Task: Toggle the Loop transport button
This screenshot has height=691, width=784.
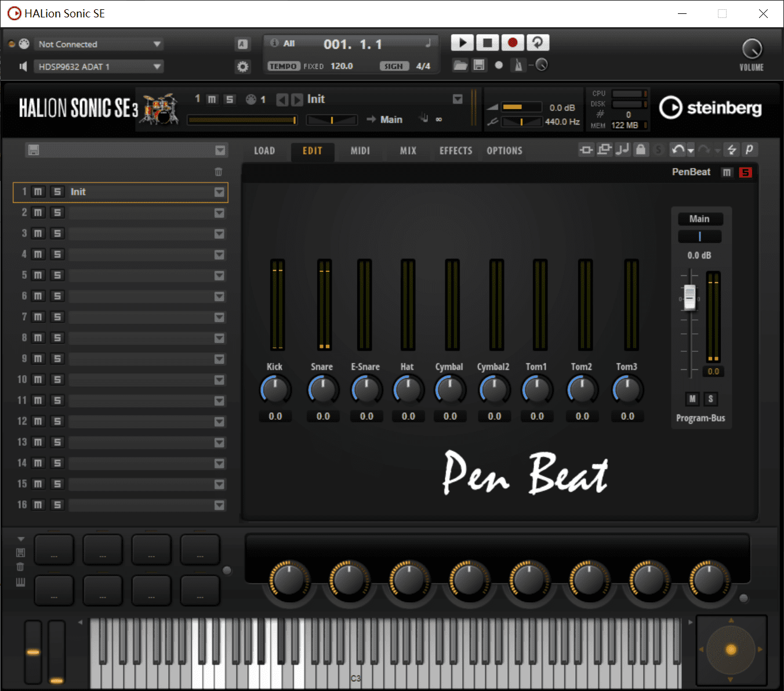Action: click(538, 43)
